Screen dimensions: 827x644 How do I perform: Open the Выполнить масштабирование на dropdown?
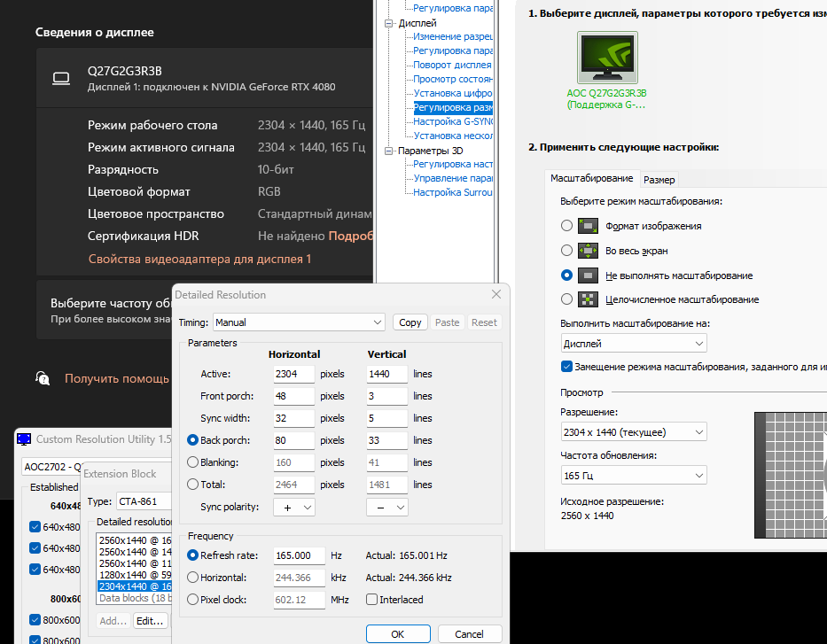(x=634, y=344)
